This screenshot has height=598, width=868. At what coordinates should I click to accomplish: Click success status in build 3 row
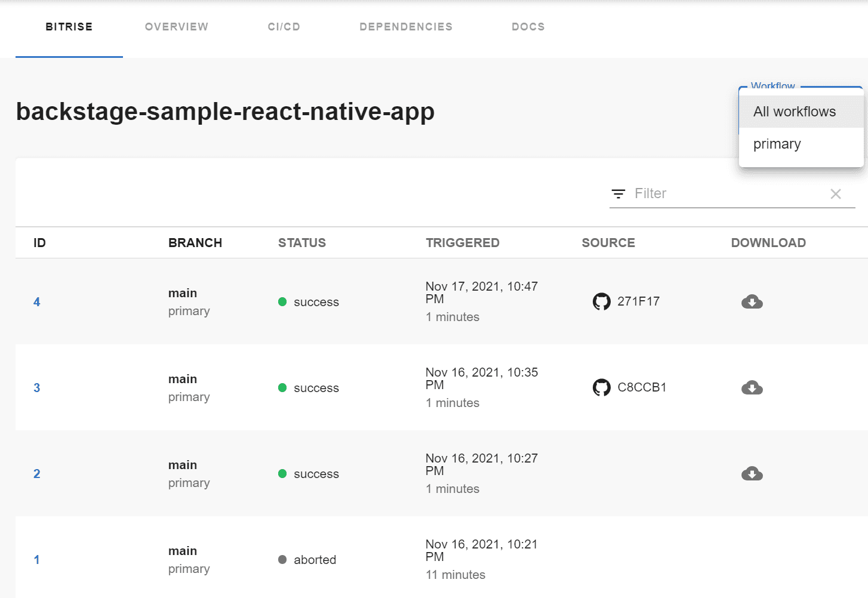point(309,388)
